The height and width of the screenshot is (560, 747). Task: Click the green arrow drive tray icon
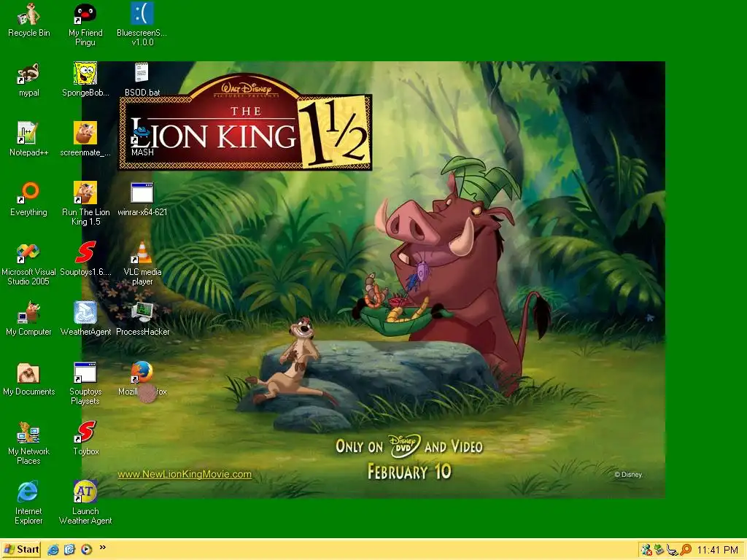659,550
